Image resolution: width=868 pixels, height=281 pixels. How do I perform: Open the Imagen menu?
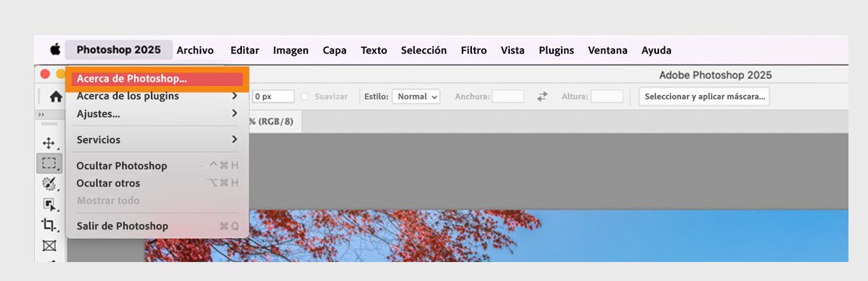click(x=291, y=50)
